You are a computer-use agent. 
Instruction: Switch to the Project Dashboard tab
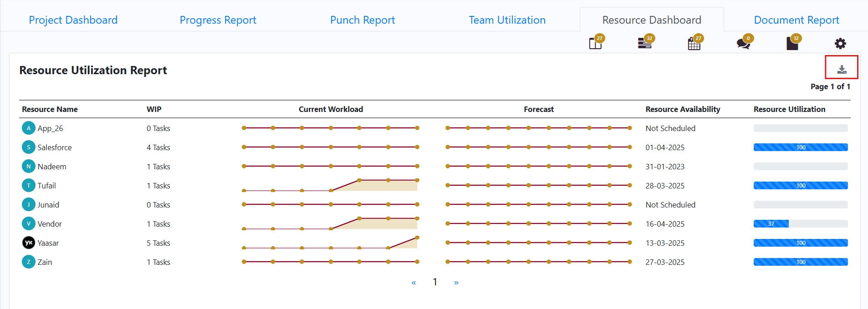(x=73, y=20)
